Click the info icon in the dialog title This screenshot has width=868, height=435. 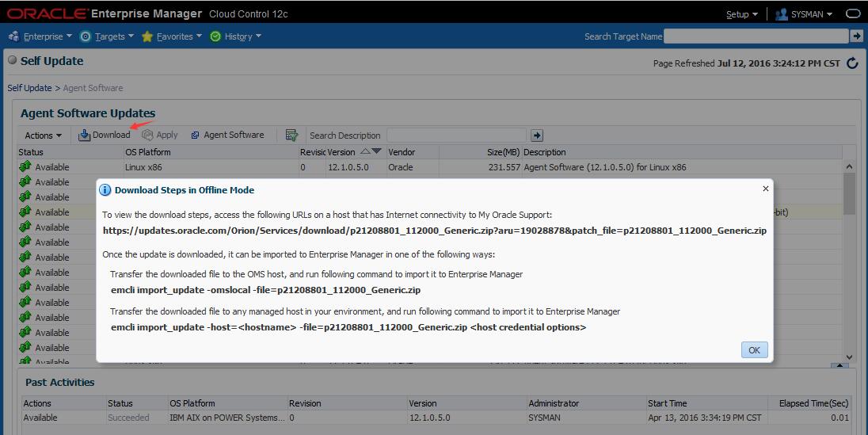(105, 190)
